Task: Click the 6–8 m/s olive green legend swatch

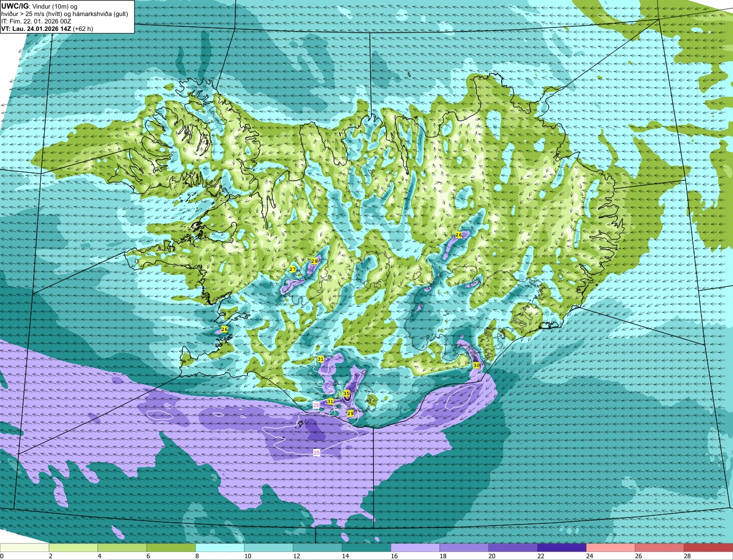Action: [x=171, y=547]
